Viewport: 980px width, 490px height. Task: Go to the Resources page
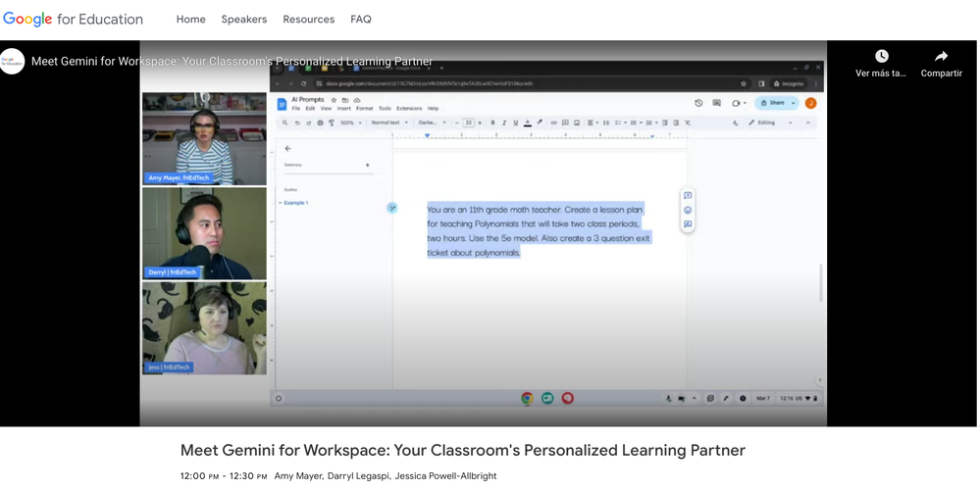point(309,20)
